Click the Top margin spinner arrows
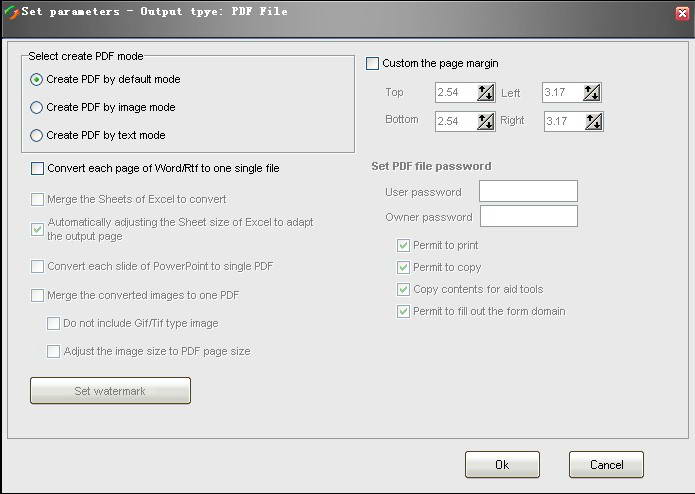The width and height of the screenshot is (695, 494). pyautogui.click(x=486, y=93)
